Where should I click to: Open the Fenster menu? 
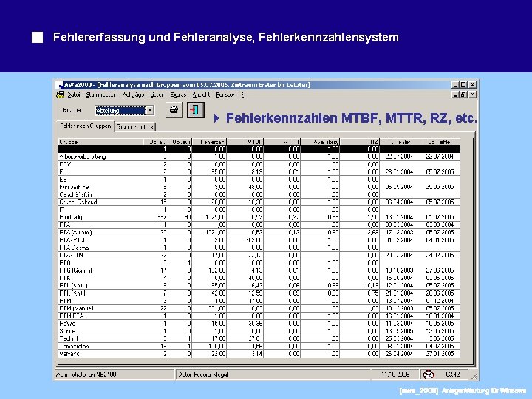click(x=225, y=95)
